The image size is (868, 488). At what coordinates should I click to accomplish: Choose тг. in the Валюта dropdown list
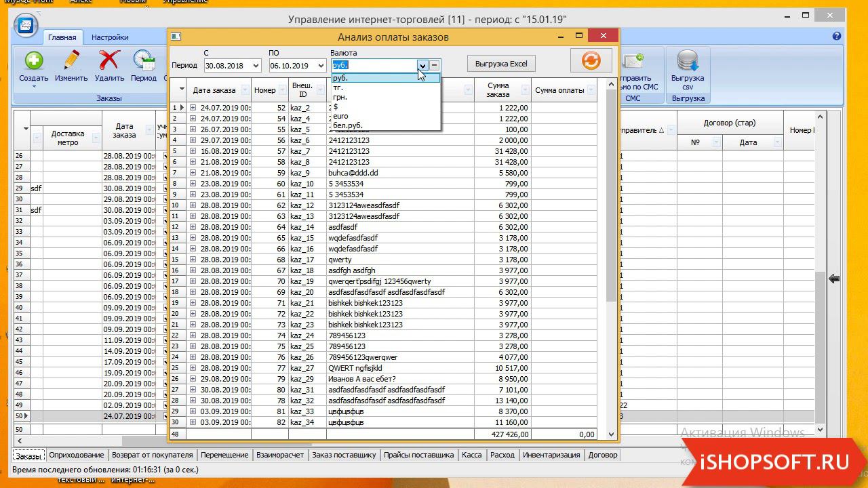338,87
